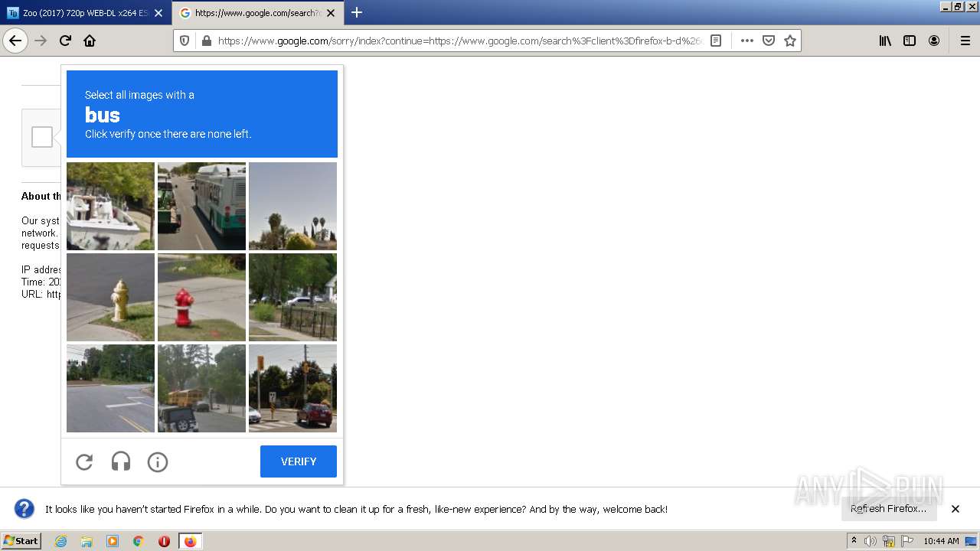Click the VERIFY button
Image resolution: width=980 pixels, height=551 pixels.
[x=299, y=461]
